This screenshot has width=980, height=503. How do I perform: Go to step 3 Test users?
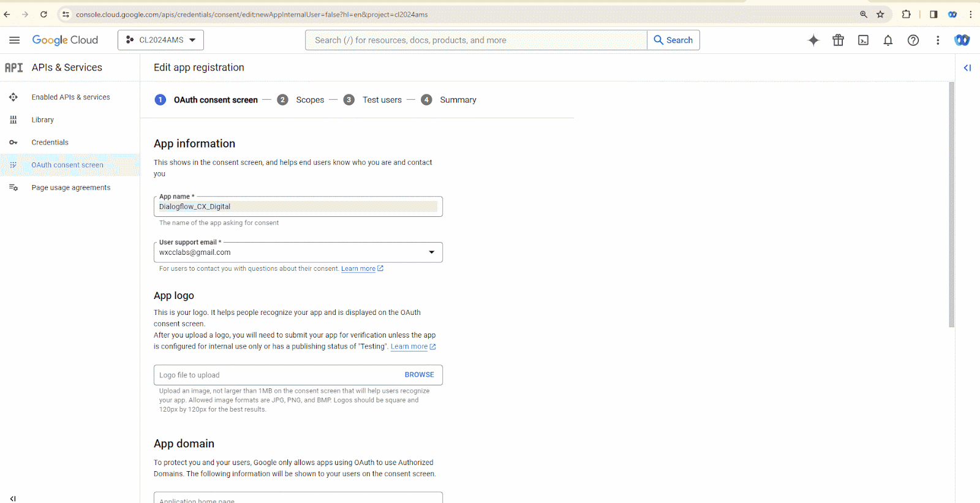click(x=373, y=100)
